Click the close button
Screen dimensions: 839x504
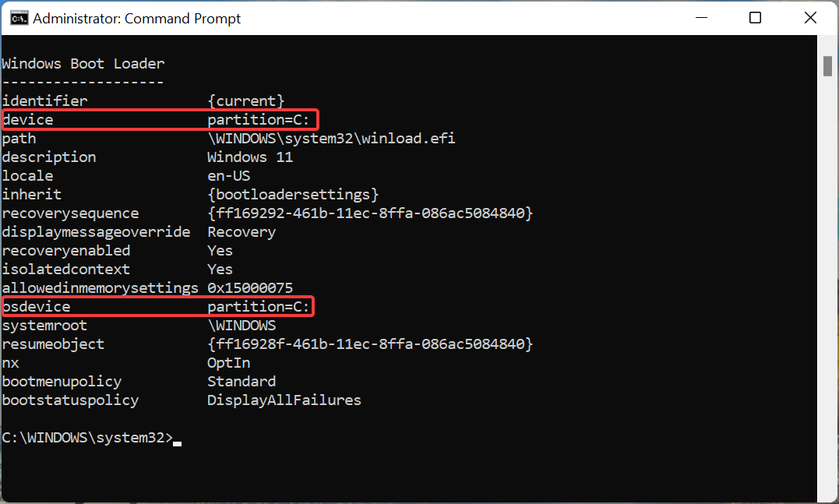click(810, 17)
